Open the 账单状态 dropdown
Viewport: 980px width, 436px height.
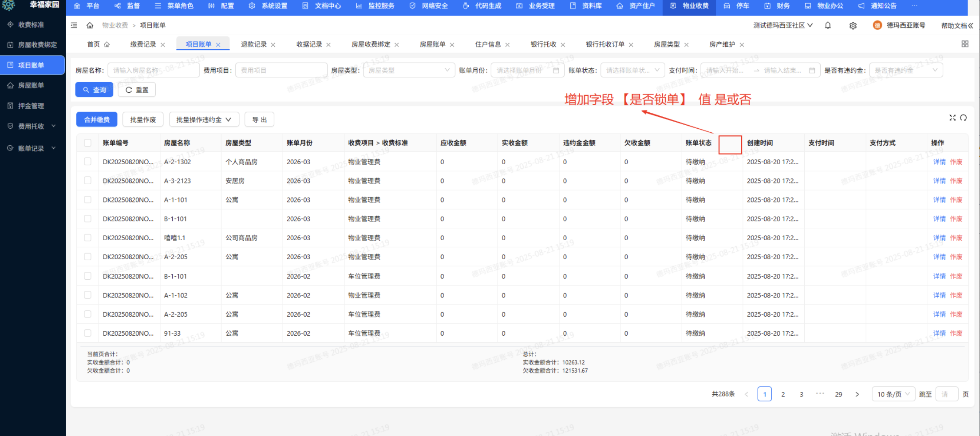click(x=632, y=70)
